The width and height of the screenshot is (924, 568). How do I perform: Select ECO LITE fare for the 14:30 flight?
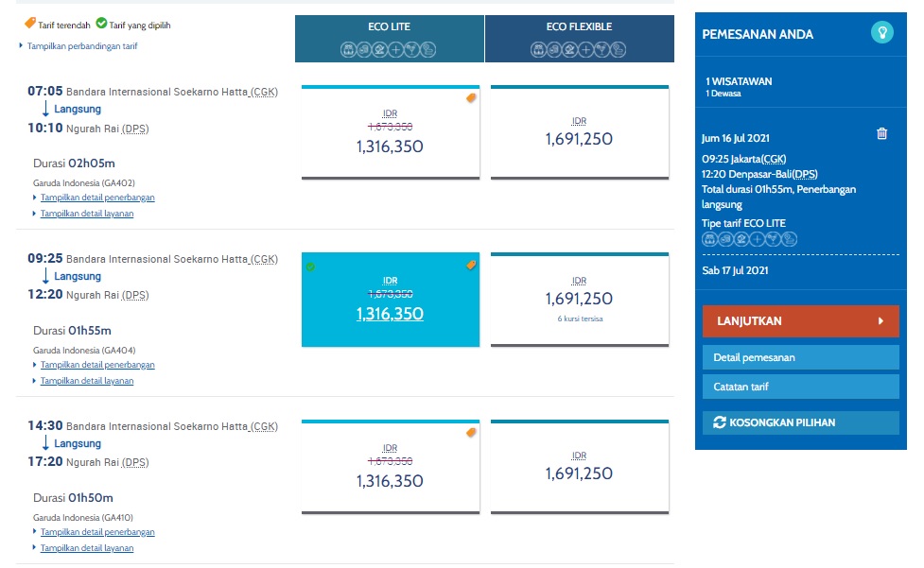click(x=390, y=467)
